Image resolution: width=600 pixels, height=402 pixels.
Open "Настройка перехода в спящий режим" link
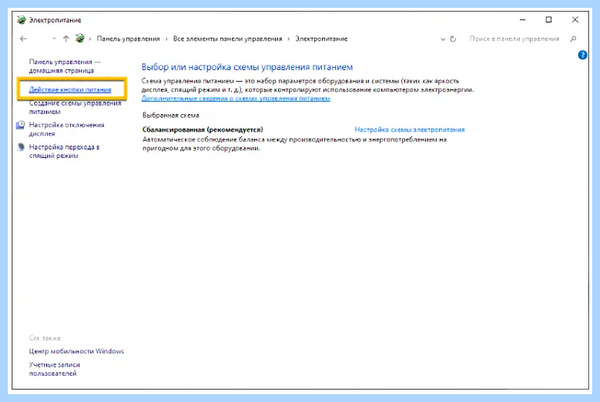pos(64,151)
